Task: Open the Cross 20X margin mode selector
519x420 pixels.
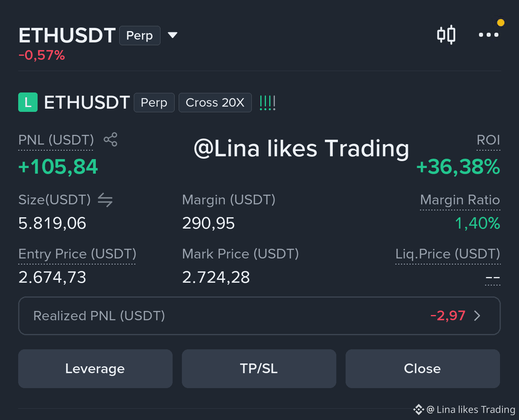Action: tap(215, 103)
